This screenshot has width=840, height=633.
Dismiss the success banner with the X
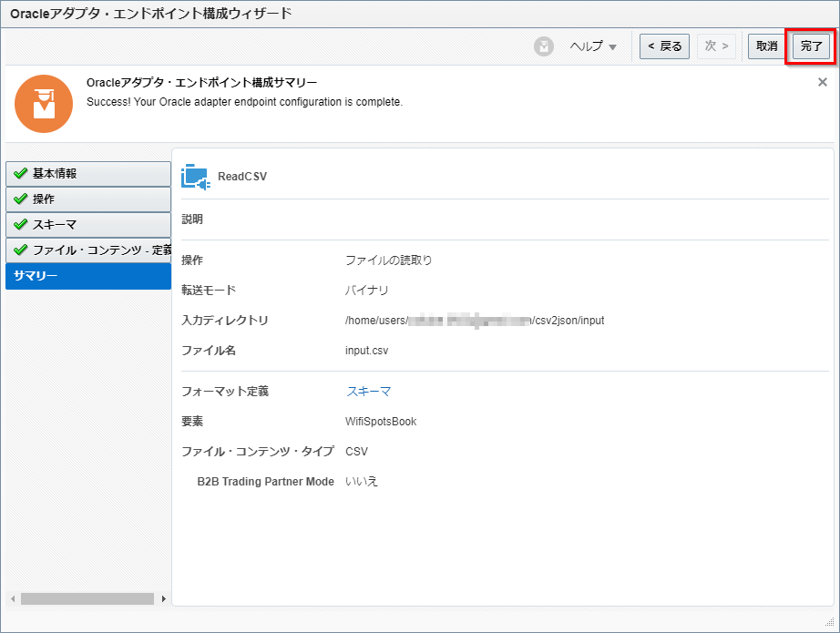point(822,82)
